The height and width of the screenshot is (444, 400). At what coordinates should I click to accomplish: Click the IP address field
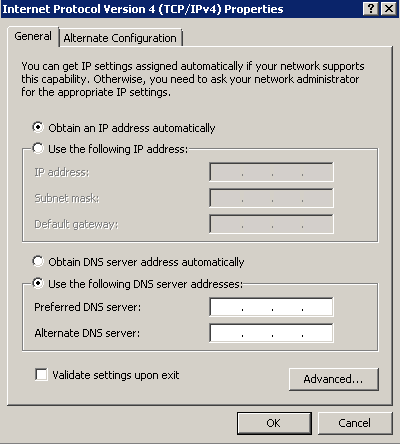271,172
